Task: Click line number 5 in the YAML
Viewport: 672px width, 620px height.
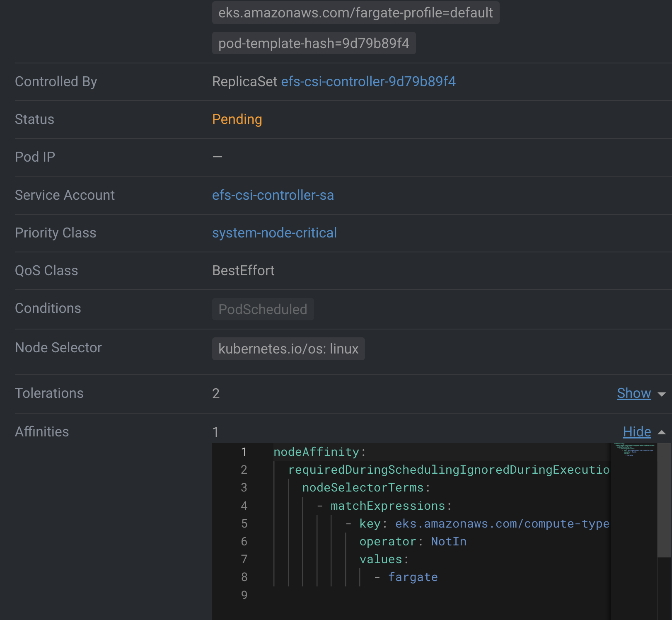Action: coord(244,523)
